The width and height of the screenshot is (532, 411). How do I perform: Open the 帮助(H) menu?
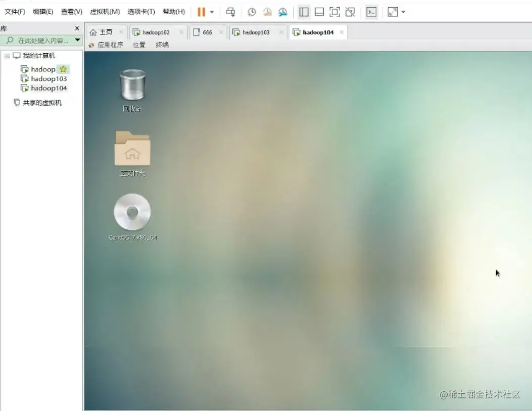[x=174, y=12]
